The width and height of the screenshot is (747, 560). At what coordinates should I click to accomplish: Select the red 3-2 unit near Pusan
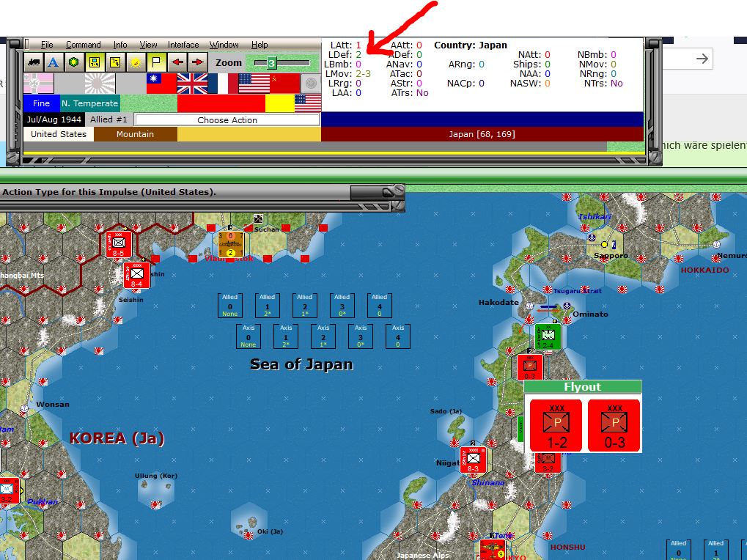click(9, 491)
